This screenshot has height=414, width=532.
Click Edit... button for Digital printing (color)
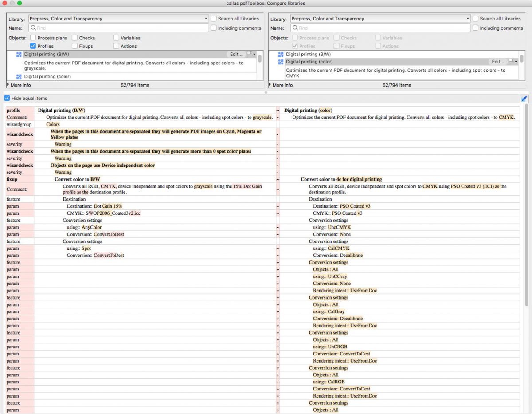[x=498, y=62]
